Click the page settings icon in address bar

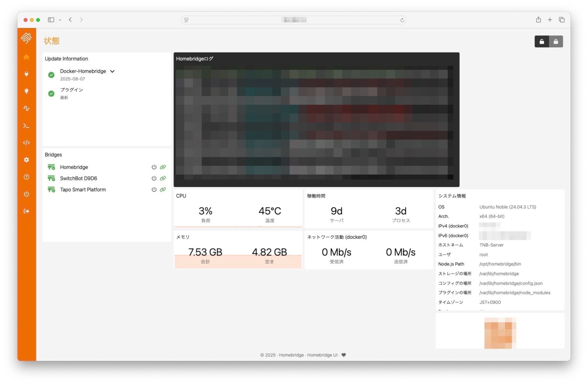[x=187, y=20]
